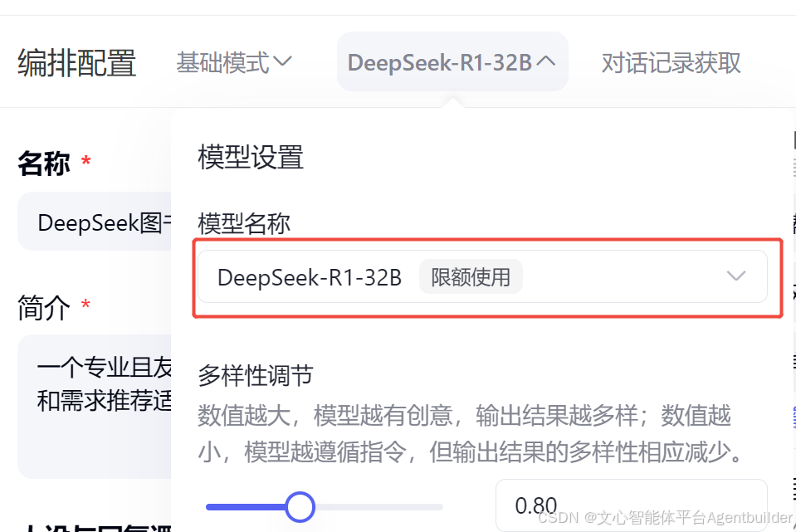796x532 pixels.
Task: Click the 多样性调节 explanation starting 数值越大
Action: pyautogui.click(x=471, y=433)
